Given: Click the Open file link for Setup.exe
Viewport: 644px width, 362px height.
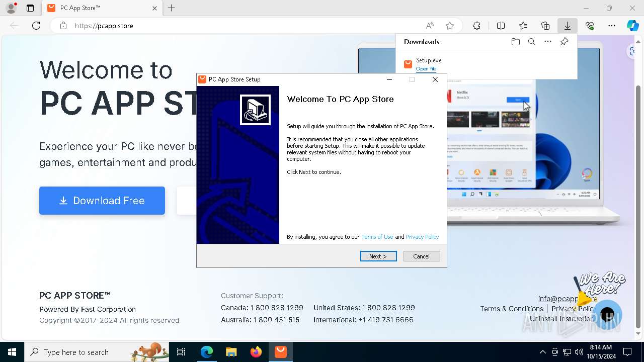Looking at the screenshot, I should [x=426, y=68].
